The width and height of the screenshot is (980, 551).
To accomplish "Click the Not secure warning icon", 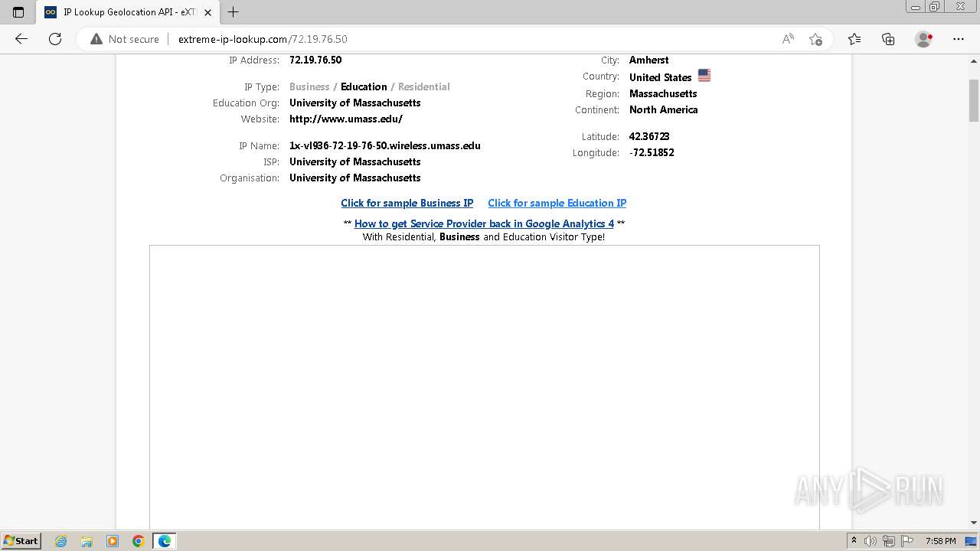I will (x=96, y=39).
